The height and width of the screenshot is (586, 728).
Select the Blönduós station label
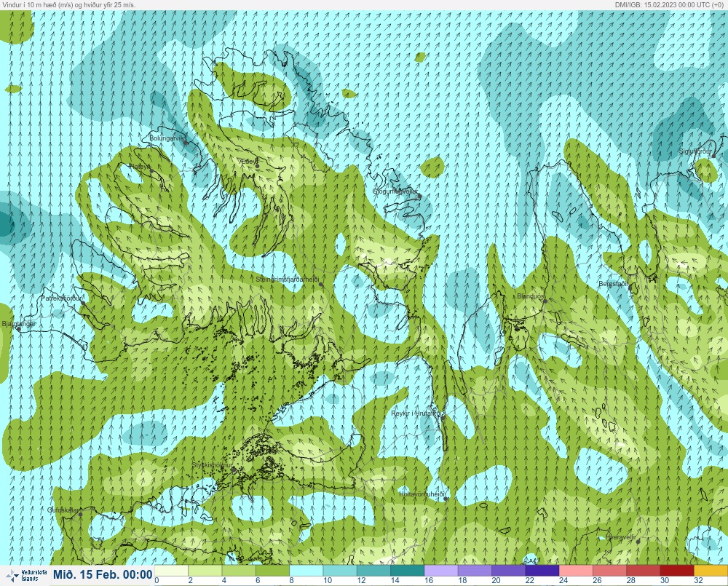(531, 296)
